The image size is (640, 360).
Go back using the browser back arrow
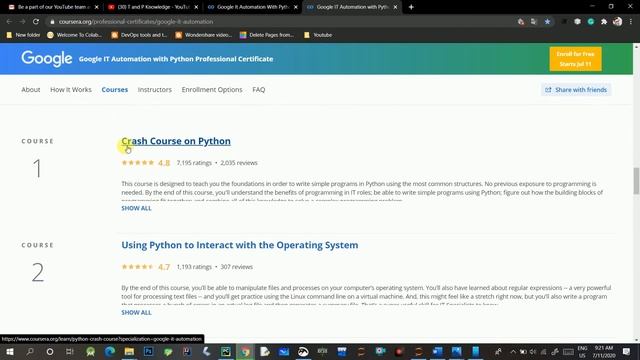click(x=9, y=22)
